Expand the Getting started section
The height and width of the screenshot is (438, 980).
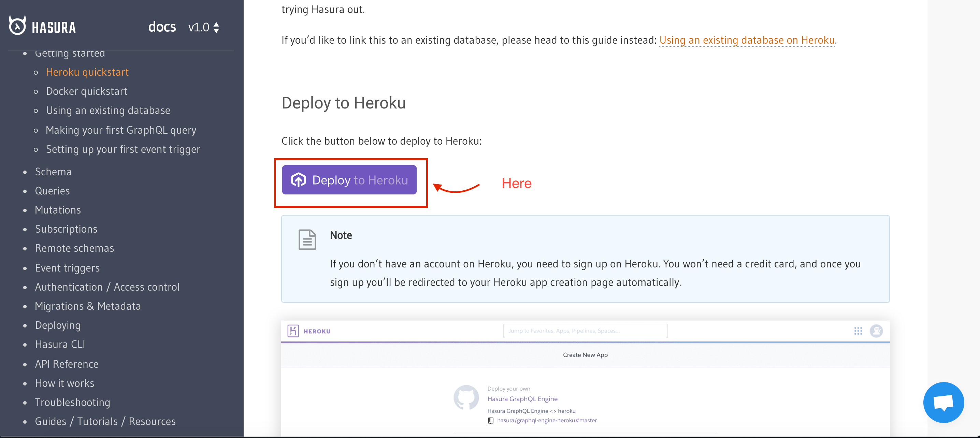pos(70,53)
